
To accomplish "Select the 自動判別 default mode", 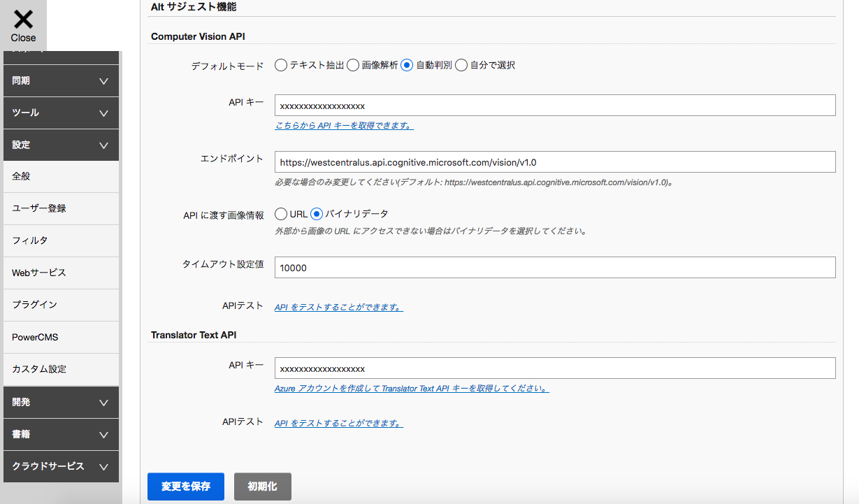I will (407, 65).
